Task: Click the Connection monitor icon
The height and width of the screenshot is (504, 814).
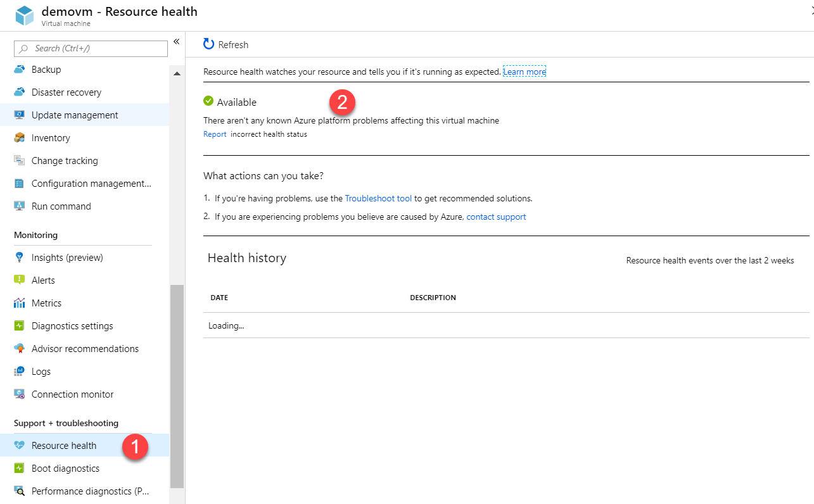Action: point(20,394)
